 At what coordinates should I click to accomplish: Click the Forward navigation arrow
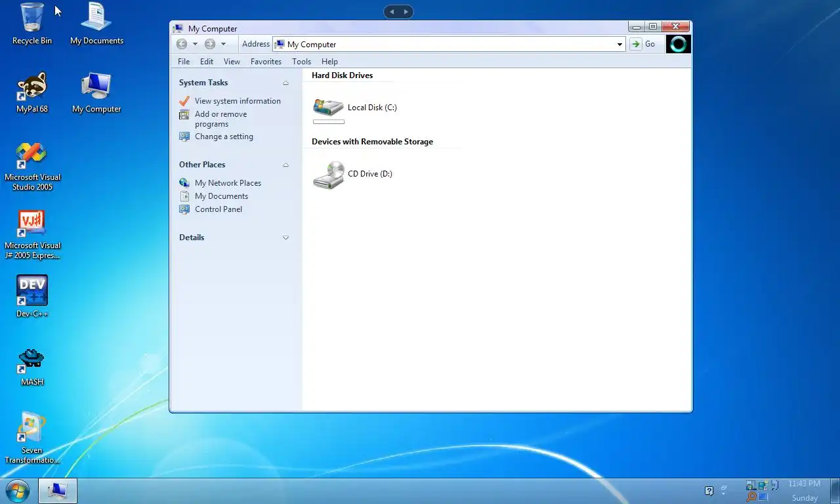pos(209,44)
